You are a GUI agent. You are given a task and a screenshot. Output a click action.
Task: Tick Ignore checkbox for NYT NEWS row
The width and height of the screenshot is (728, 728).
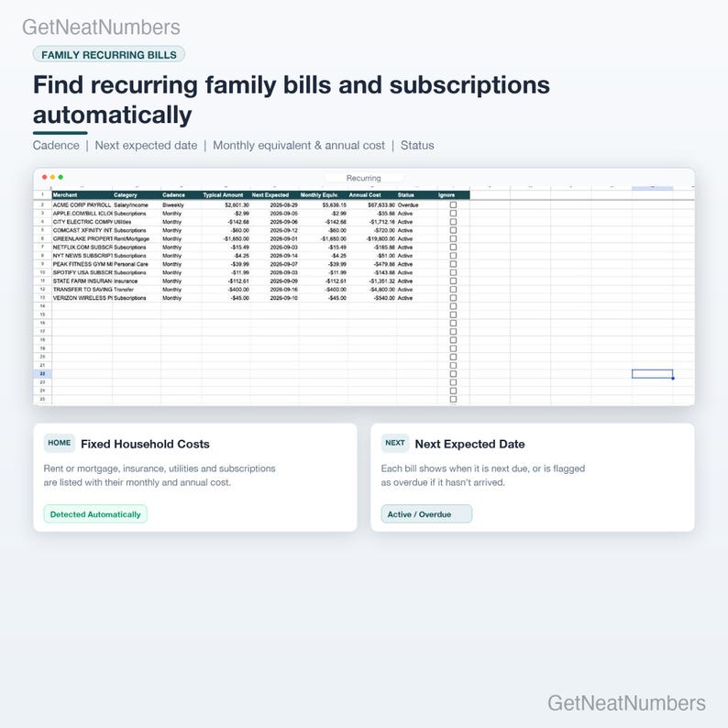tap(453, 256)
